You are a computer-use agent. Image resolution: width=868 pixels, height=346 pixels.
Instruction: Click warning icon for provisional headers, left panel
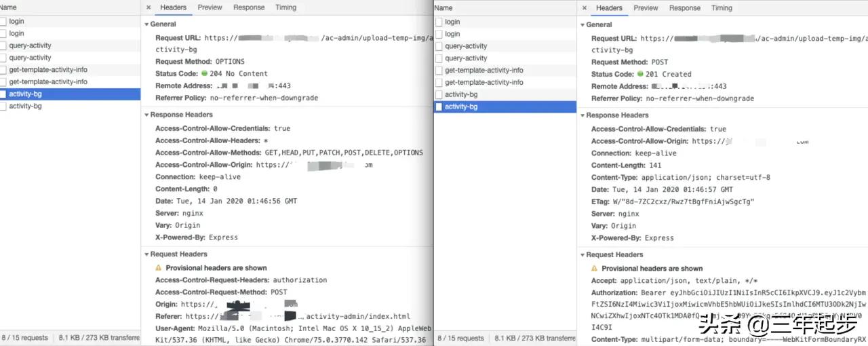[159, 267]
